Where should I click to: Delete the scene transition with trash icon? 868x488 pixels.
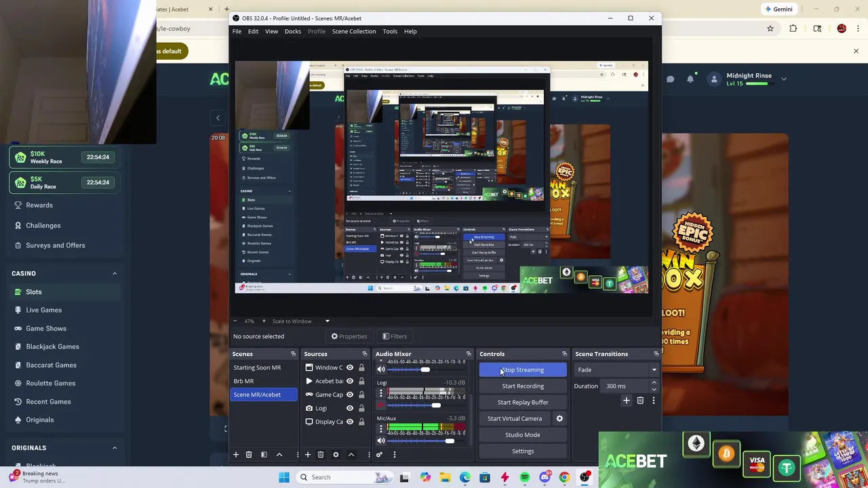pyautogui.click(x=640, y=401)
